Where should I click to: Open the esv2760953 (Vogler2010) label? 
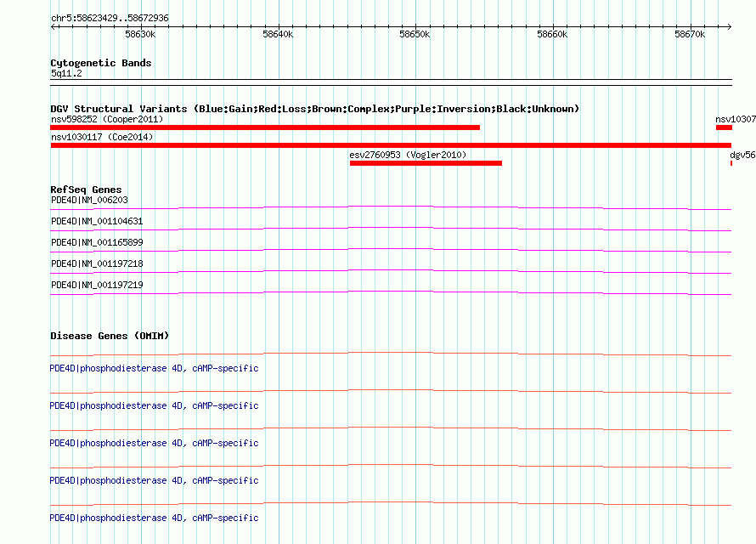(x=408, y=155)
